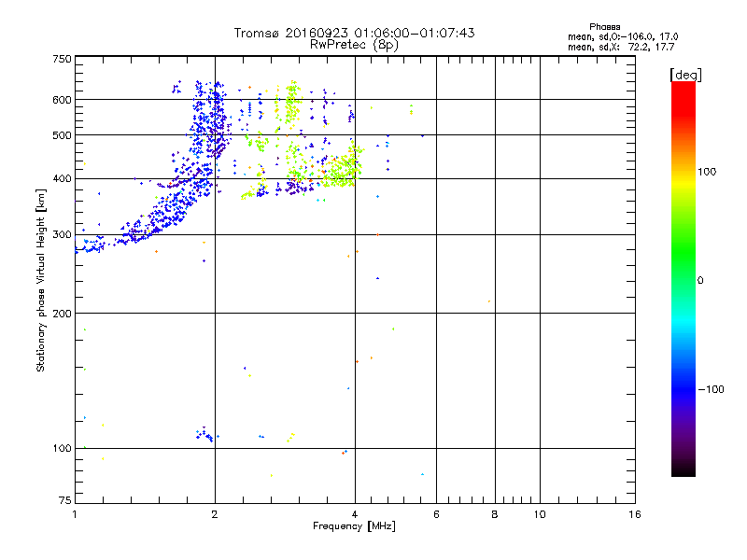Click the y-axis "75" tick label

click(65, 500)
